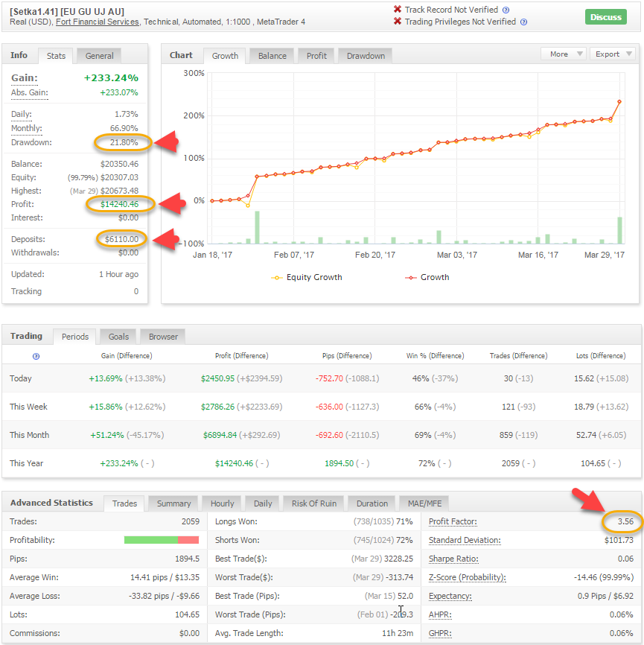Click the green-red Profitability bar
Screen dimensions: 644x645
point(162,540)
